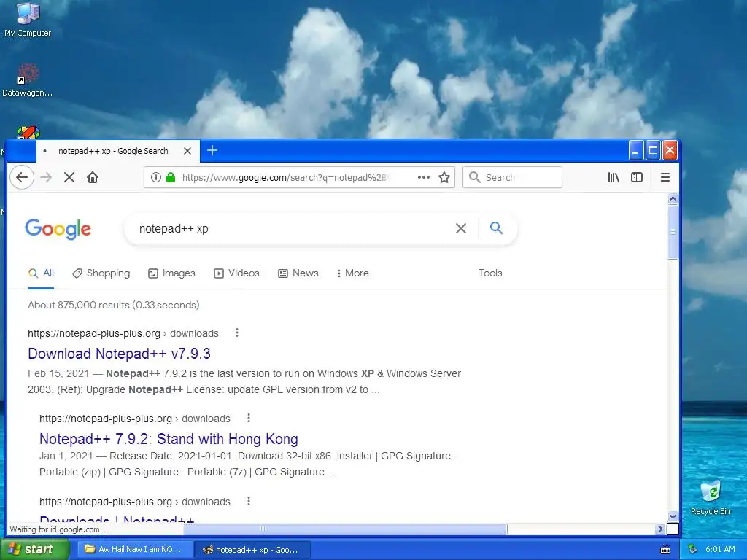
Task: Go back with the browser back arrow
Action: pos(21,178)
